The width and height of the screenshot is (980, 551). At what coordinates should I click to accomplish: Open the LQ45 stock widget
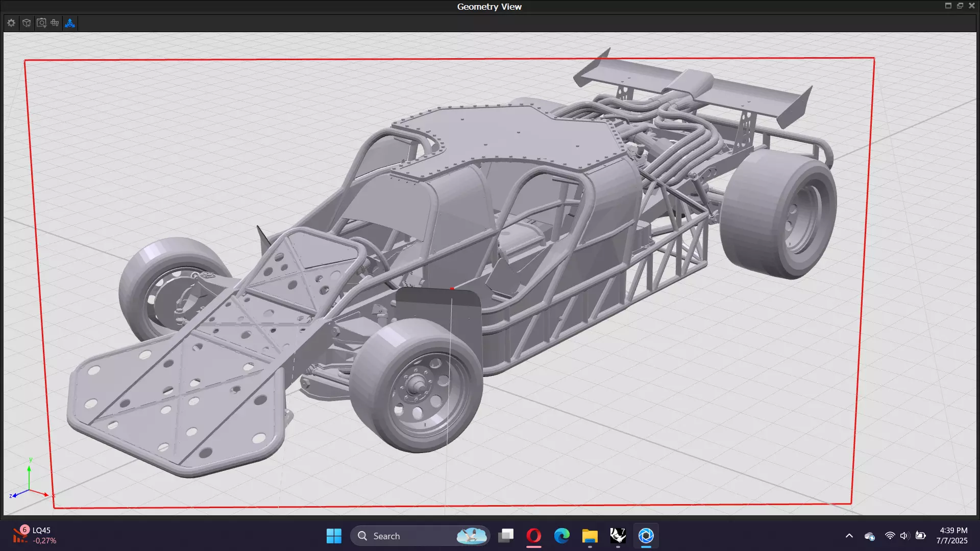click(x=35, y=536)
